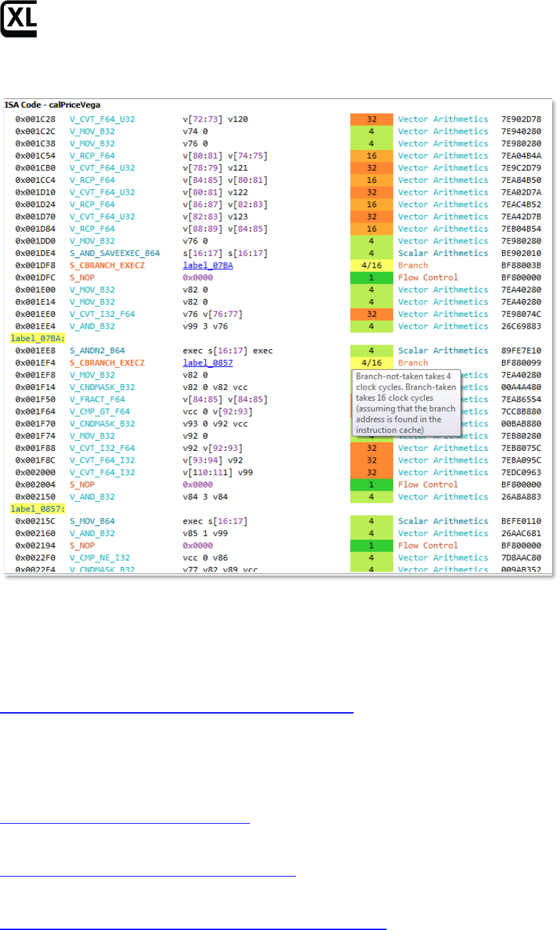560x930 pixels.
Task: Select Flow Control in row 0x001DFC
Action: pos(427,278)
